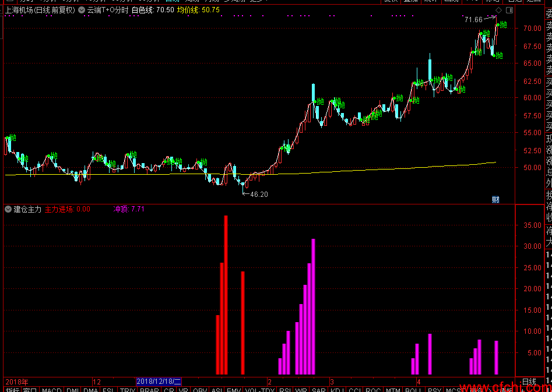Click the month 12 marker on the time axis
552x392 pixels.
97,382
